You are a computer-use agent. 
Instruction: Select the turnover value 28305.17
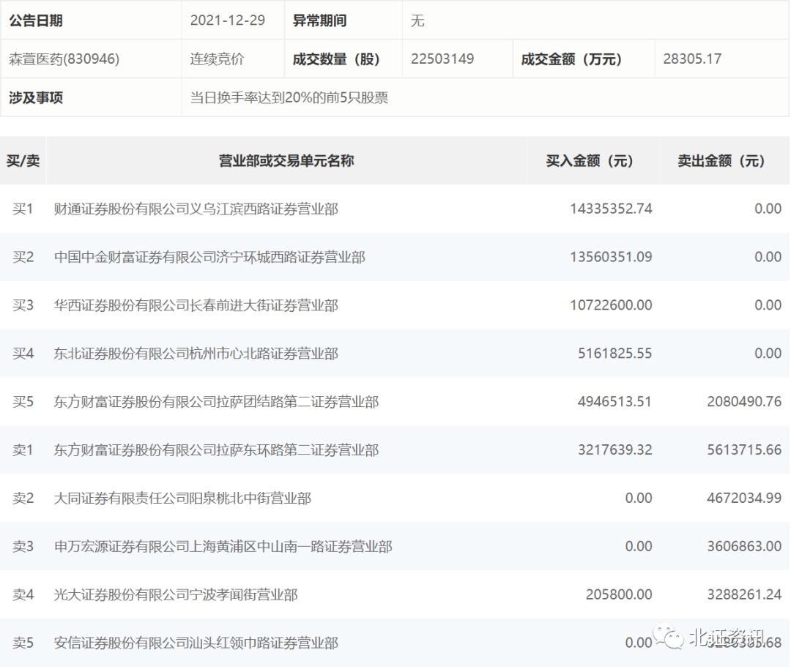coord(692,59)
